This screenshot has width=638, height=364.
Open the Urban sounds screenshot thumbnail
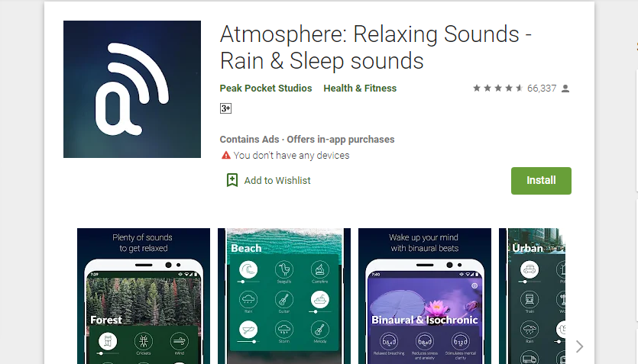click(x=533, y=296)
